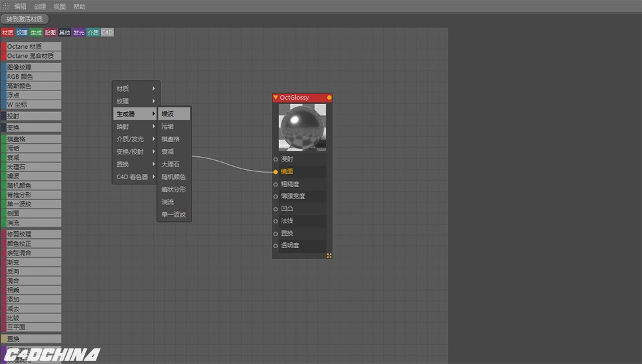Add an Octane 材质 node from sidebar
642x364 pixels.
coord(31,47)
